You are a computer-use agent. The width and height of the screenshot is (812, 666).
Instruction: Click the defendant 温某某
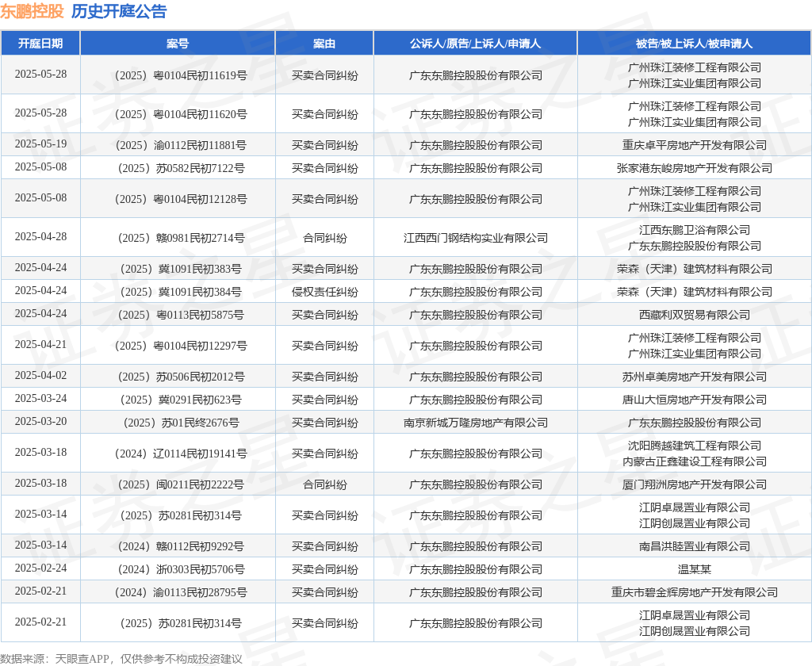point(694,569)
